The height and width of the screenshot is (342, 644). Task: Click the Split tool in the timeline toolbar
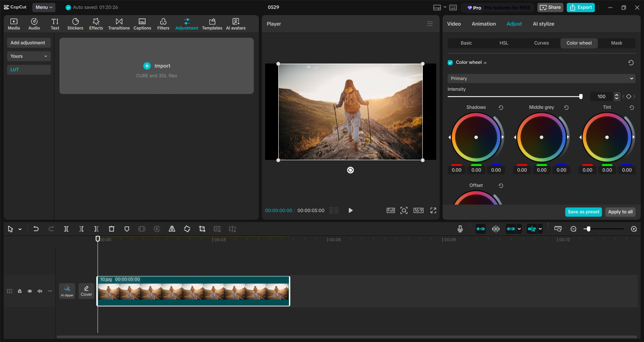pyautogui.click(x=66, y=229)
